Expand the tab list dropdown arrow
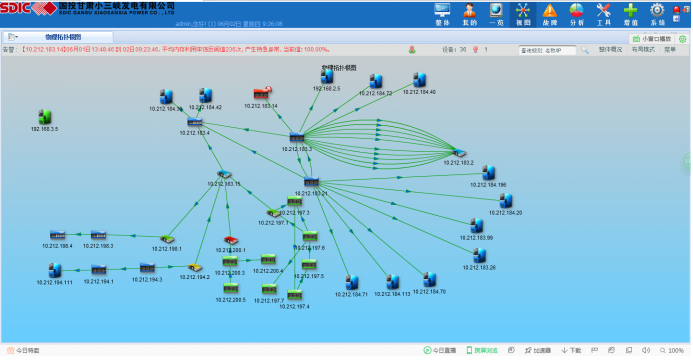This screenshot has height=360, width=693. pyautogui.click(x=13, y=37)
